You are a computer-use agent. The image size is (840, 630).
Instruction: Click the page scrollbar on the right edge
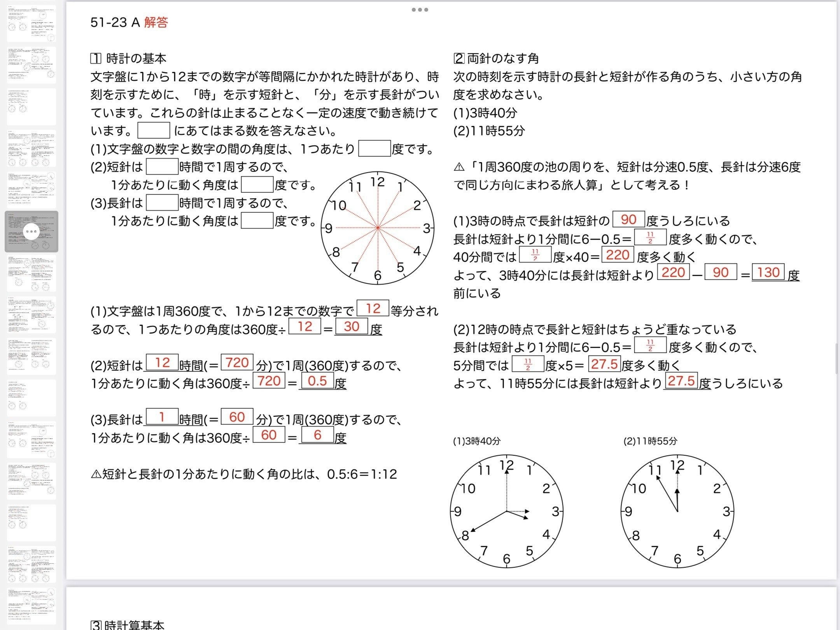point(836,358)
